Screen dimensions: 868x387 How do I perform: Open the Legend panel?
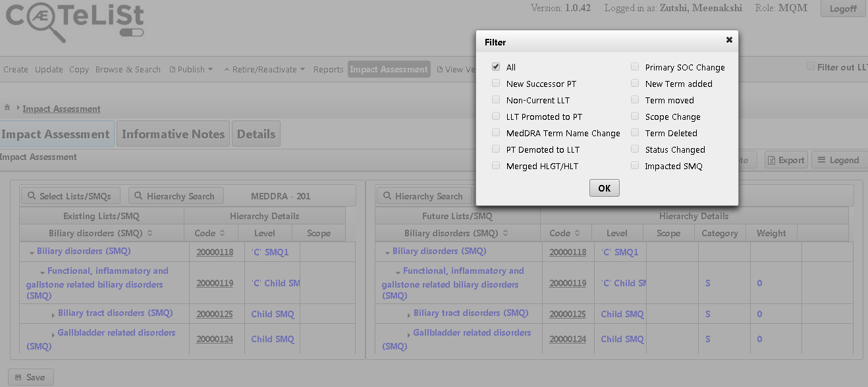tap(838, 159)
